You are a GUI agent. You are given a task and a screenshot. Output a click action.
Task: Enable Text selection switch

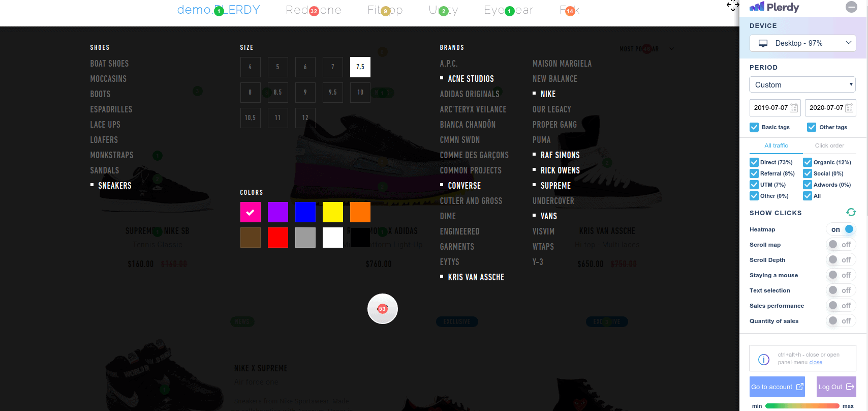click(x=841, y=290)
